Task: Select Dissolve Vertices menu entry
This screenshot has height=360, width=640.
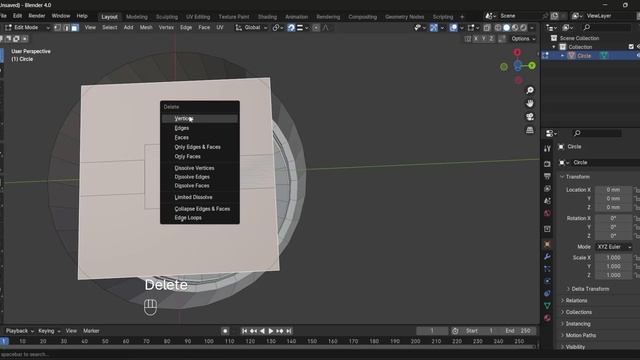Action: pos(200,168)
